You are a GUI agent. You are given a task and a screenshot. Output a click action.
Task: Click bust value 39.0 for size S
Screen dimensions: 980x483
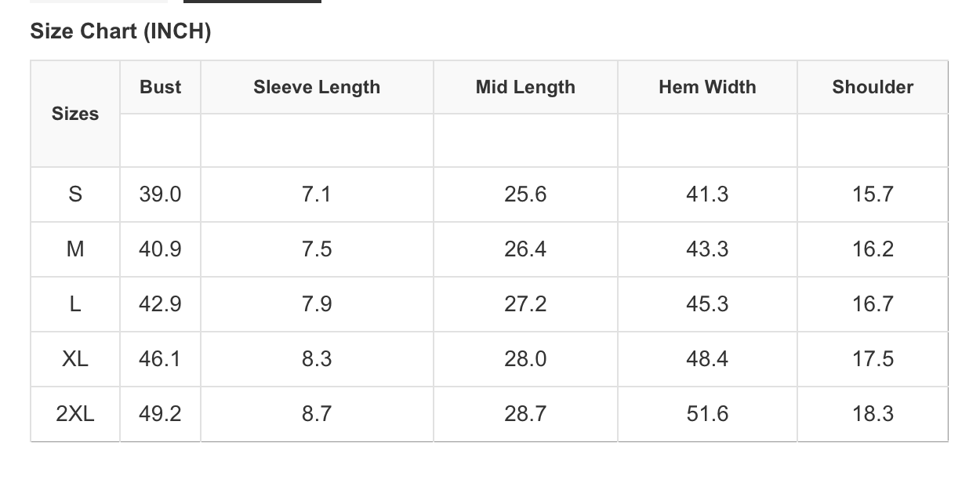(x=160, y=194)
